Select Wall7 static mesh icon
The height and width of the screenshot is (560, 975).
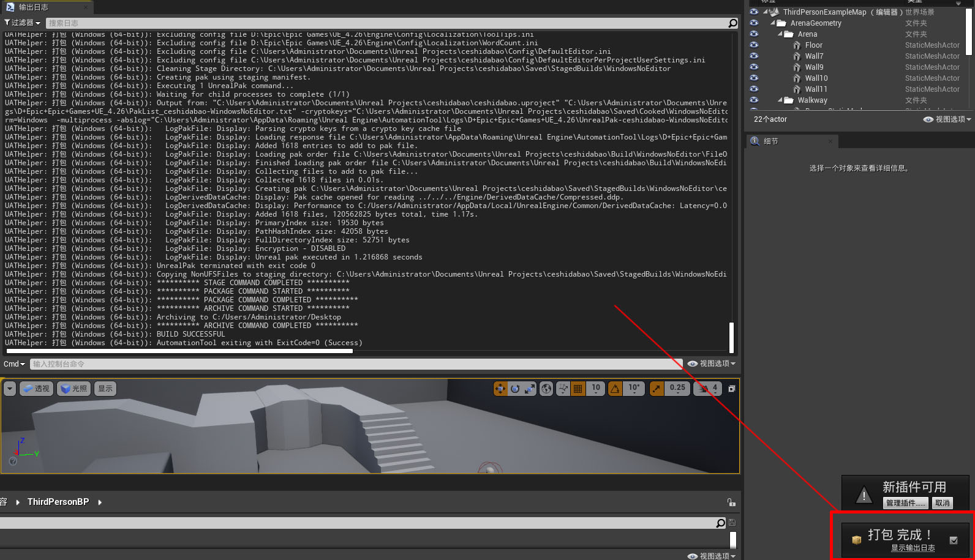[797, 56]
